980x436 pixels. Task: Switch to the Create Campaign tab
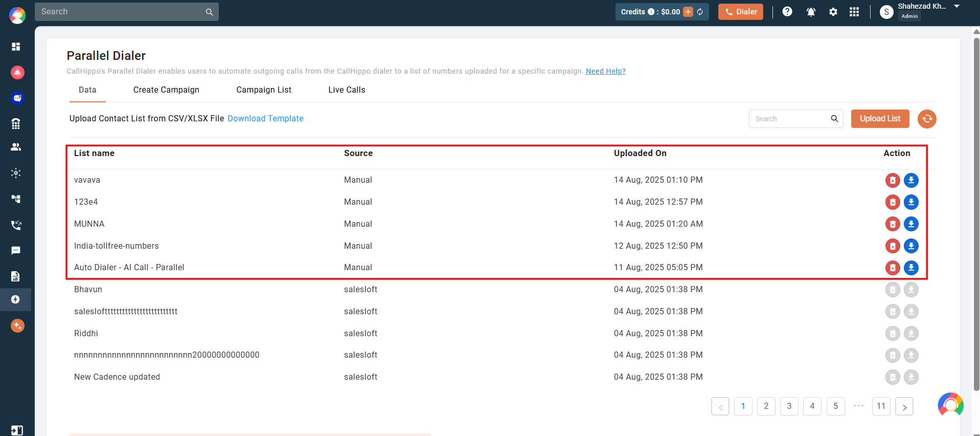pos(166,90)
